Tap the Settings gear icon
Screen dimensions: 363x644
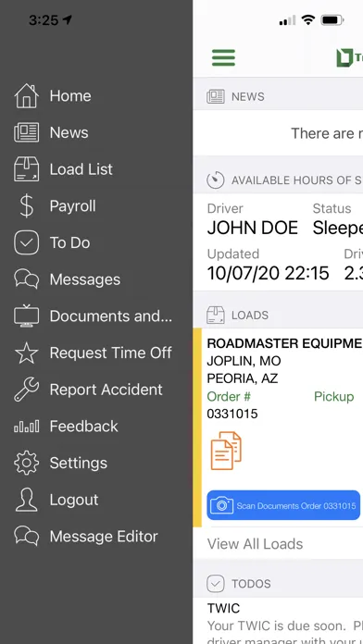click(x=26, y=463)
